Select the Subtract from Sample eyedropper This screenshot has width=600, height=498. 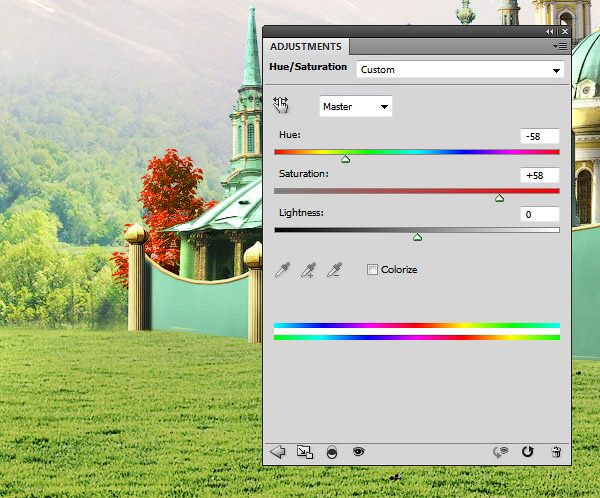point(334,270)
